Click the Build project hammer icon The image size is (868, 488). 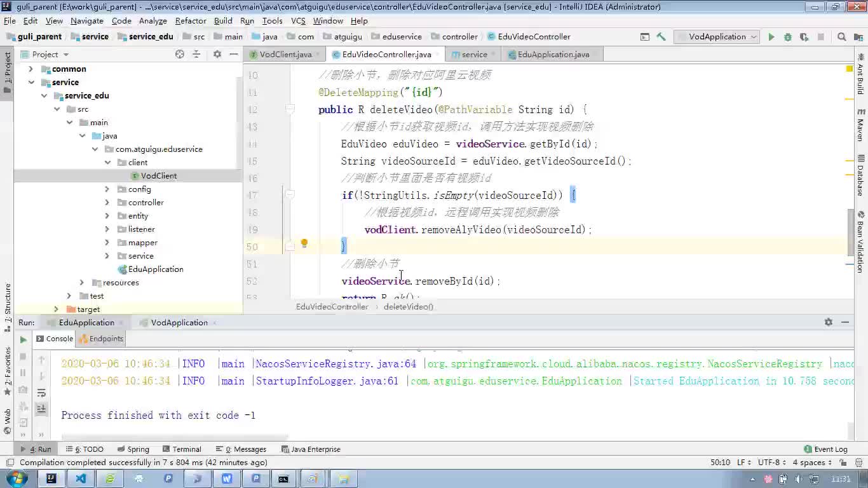tap(661, 37)
